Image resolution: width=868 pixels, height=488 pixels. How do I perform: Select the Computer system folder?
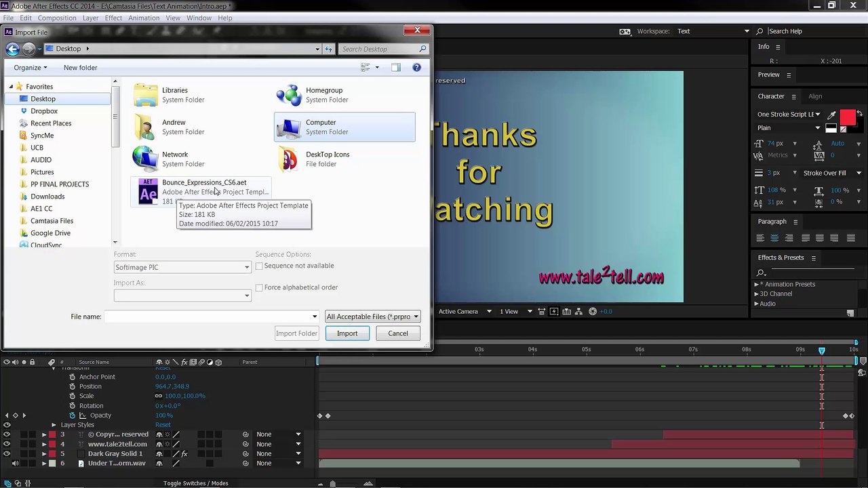344,127
